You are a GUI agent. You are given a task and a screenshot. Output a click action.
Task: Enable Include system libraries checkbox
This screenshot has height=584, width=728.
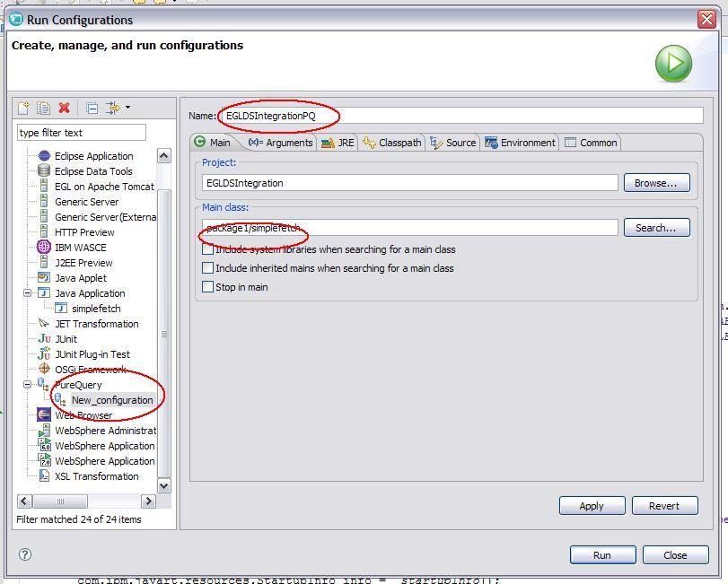[x=207, y=249]
